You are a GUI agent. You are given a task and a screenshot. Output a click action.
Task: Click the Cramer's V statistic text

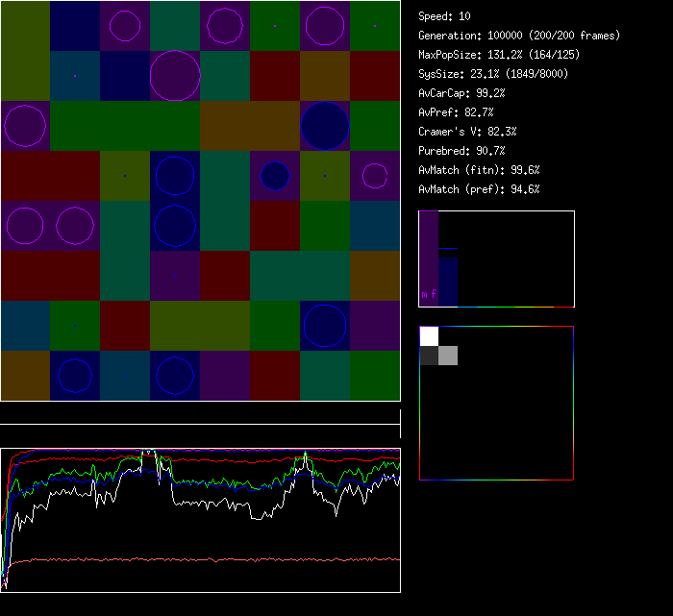pyautogui.click(x=468, y=132)
